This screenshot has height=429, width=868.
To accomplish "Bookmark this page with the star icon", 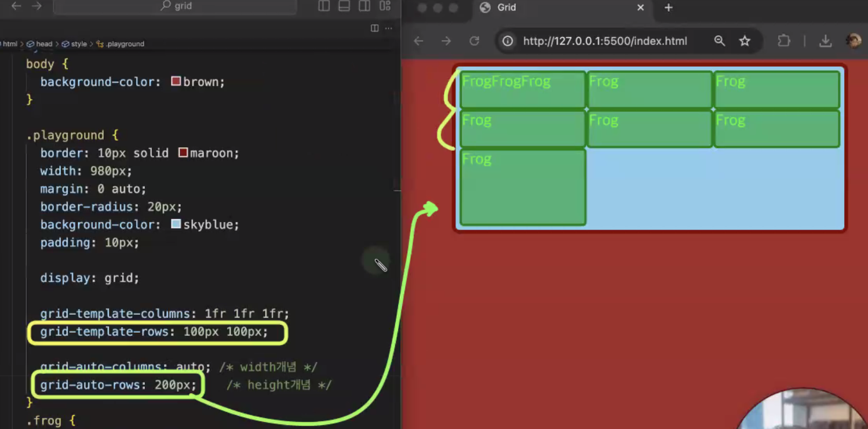I will point(745,41).
